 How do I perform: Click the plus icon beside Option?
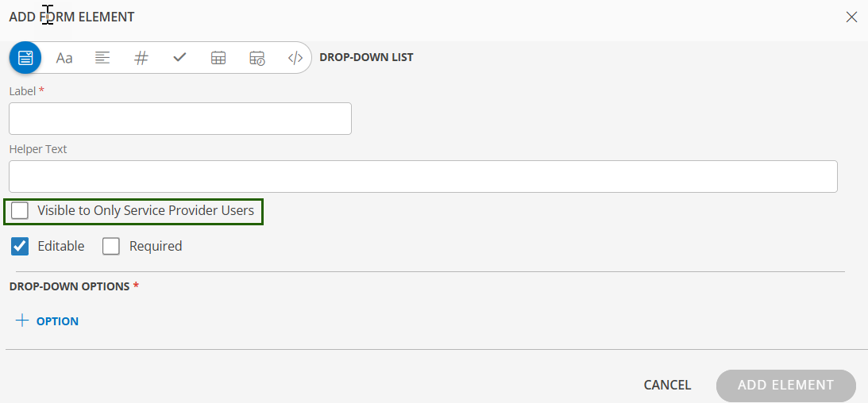click(22, 320)
